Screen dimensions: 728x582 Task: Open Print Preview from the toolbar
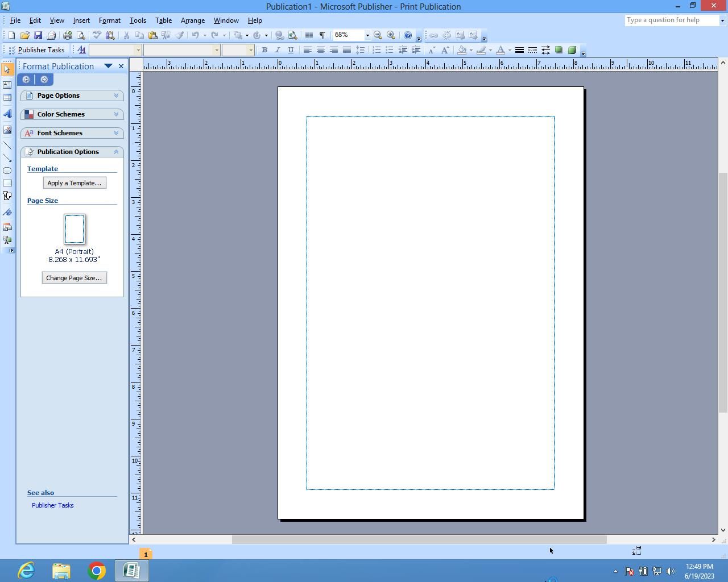pos(81,35)
